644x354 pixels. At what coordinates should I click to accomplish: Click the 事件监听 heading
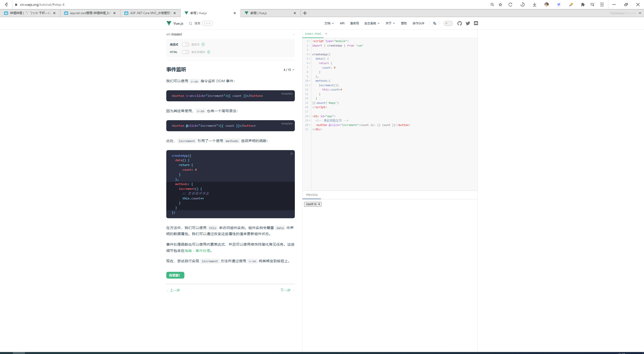(x=176, y=70)
